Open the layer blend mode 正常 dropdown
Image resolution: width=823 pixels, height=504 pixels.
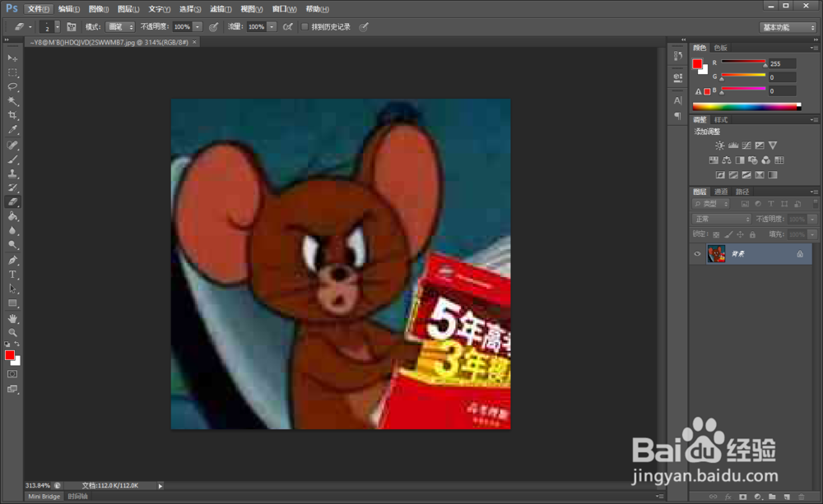722,220
